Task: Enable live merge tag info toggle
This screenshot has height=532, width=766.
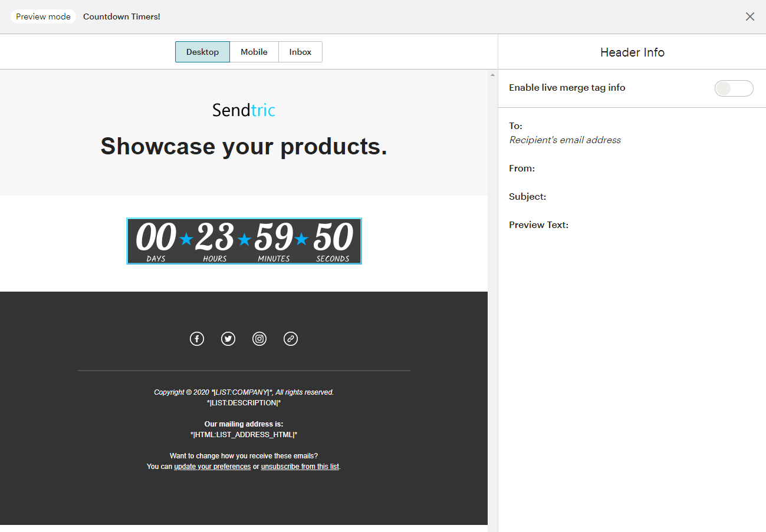Action: tap(734, 88)
